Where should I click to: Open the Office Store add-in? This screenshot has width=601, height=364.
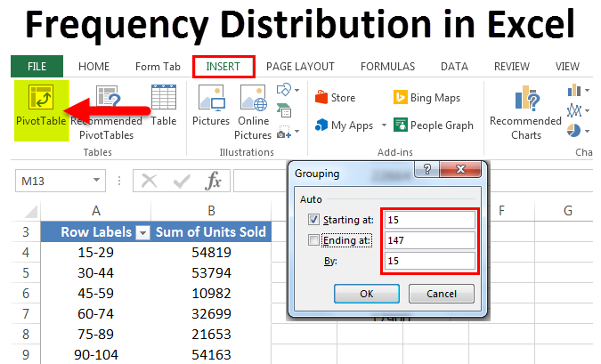coord(335,98)
